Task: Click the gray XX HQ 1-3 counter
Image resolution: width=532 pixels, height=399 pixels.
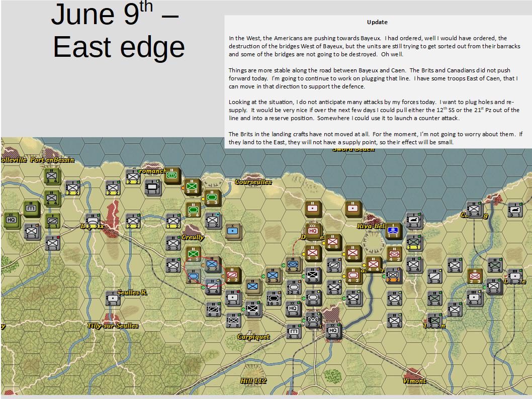Action: click(x=293, y=309)
